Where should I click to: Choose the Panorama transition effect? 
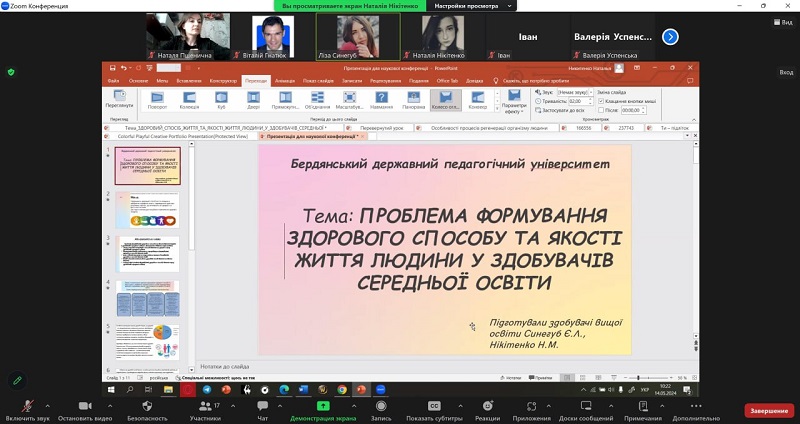tap(413, 101)
